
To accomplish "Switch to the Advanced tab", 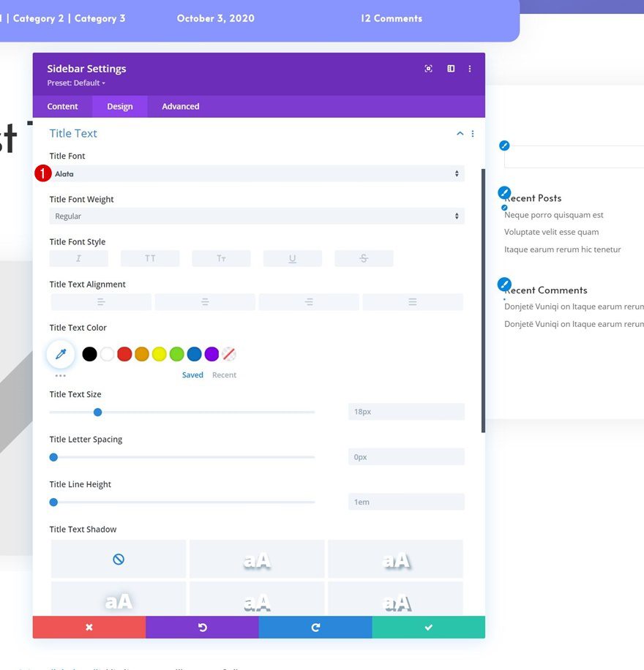I will click(179, 106).
